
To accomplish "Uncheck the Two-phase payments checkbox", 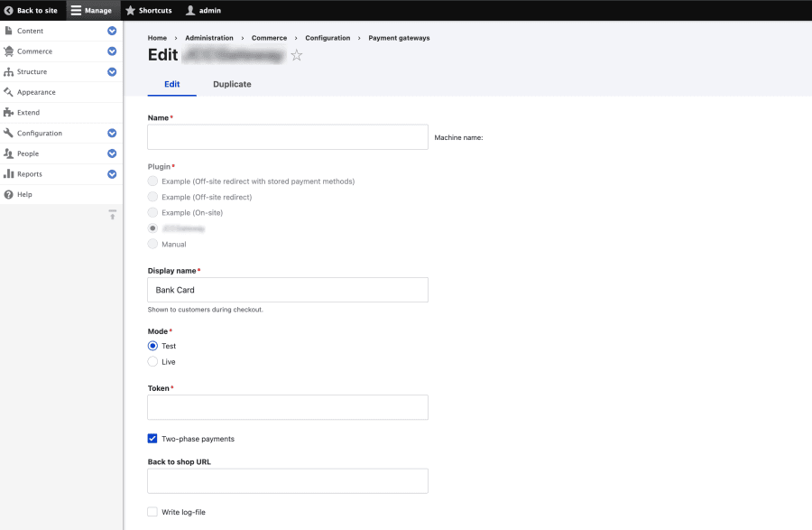I will (x=152, y=439).
